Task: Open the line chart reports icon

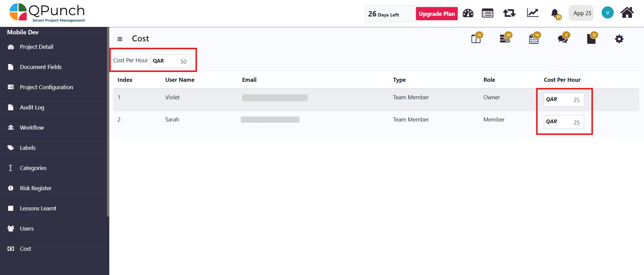Action: click(x=533, y=13)
